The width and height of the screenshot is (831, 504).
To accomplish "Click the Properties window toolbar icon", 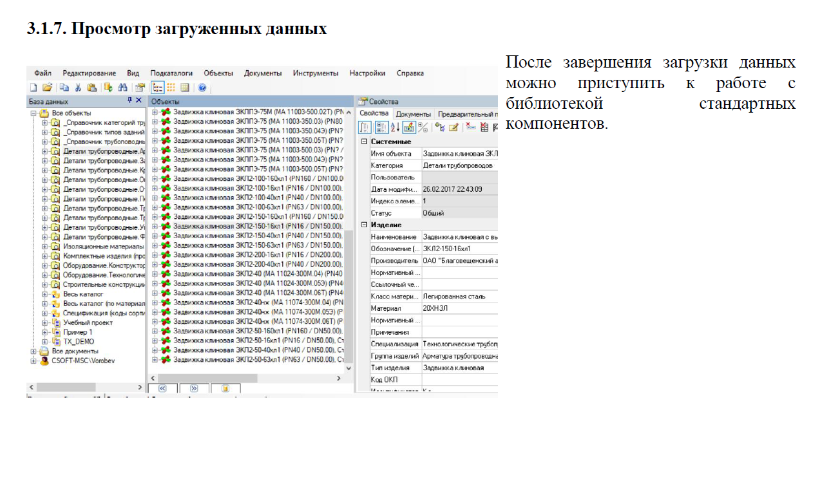I will click(140, 88).
